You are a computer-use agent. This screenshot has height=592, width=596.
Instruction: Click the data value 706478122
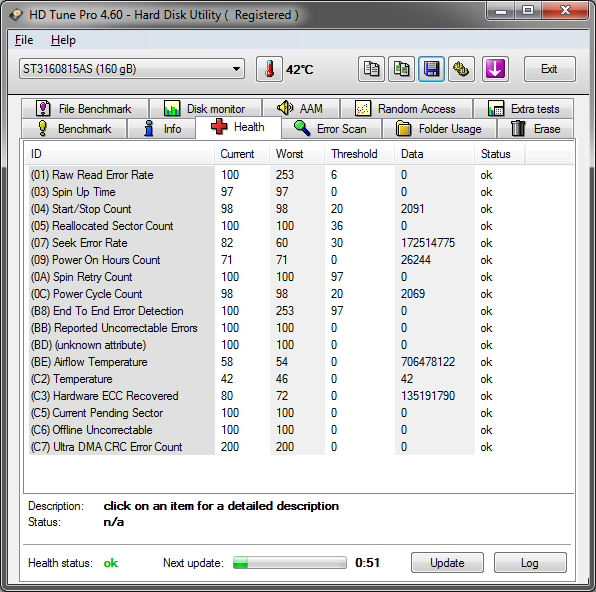coord(428,362)
